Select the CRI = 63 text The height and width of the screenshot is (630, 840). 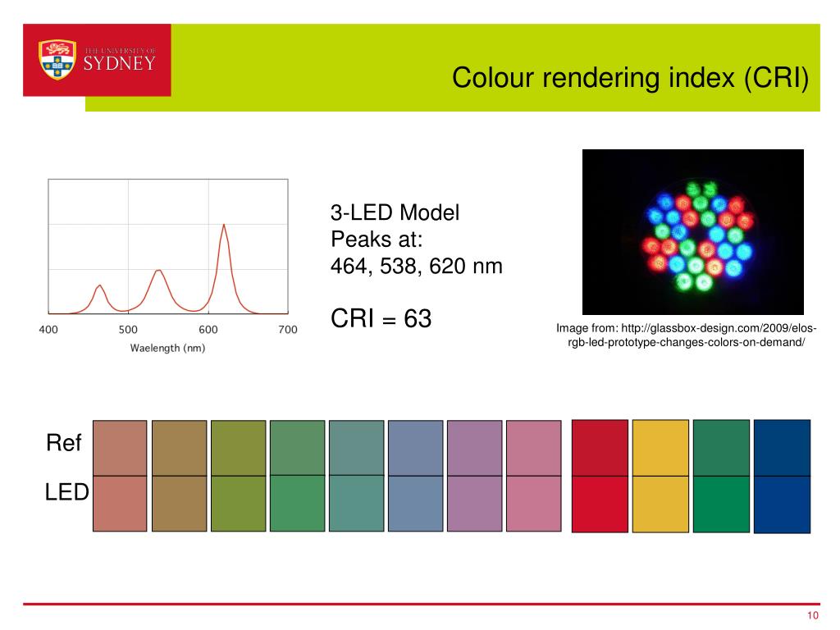click(x=381, y=318)
